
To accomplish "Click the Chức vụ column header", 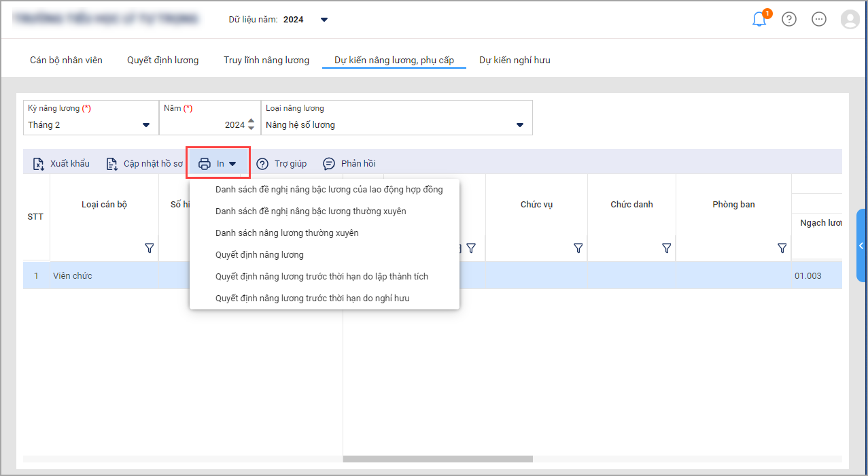I will click(x=536, y=204).
